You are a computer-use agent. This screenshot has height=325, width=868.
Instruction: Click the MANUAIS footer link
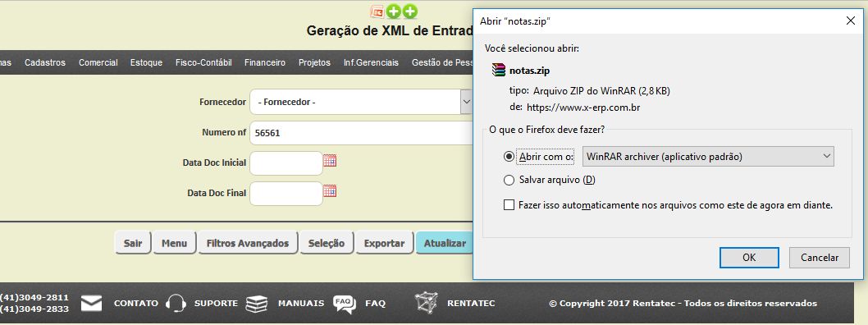pos(301,304)
